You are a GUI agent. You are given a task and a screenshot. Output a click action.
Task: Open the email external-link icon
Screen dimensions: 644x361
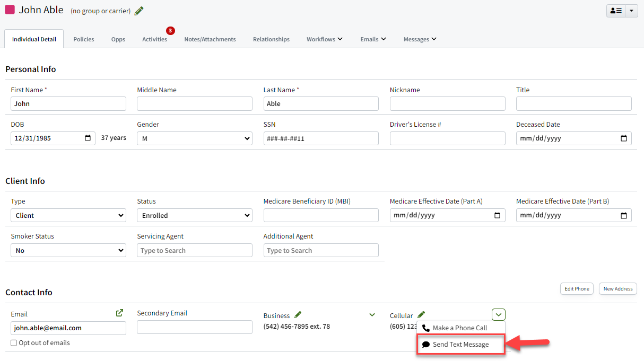click(x=120, y=313)
